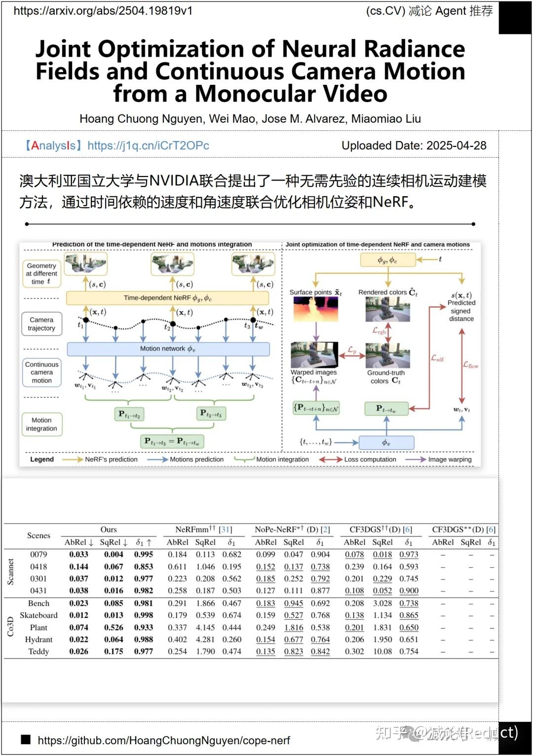Viewport: 533px width, 756px height.
Task: Select the Time-dependent NeRF block in diagram
Action: tap(168, 298)
